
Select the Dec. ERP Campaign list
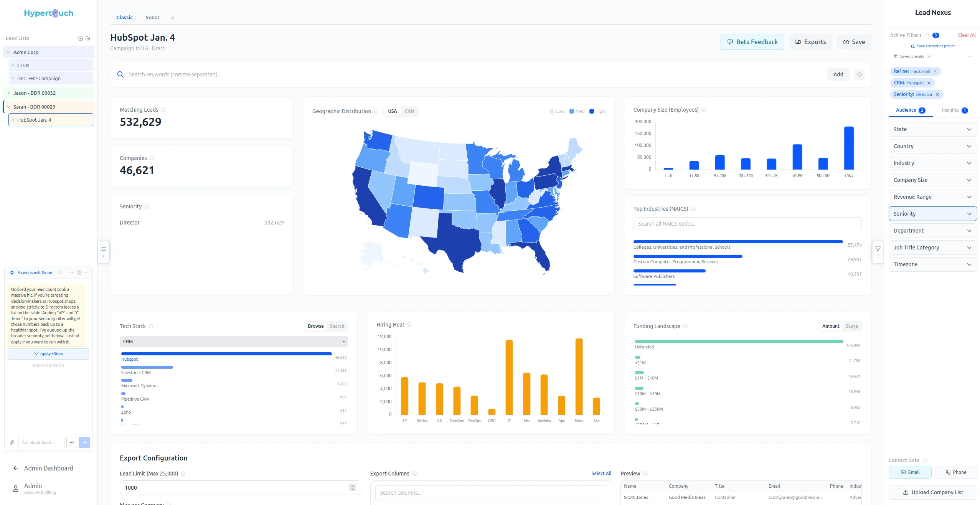[51, 78]
